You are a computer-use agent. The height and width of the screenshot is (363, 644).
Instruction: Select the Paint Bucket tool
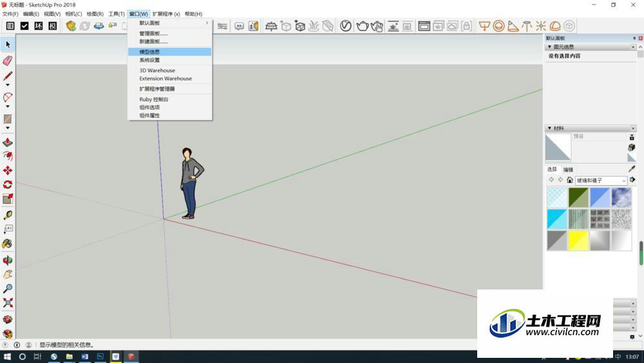tap(8, 244)
